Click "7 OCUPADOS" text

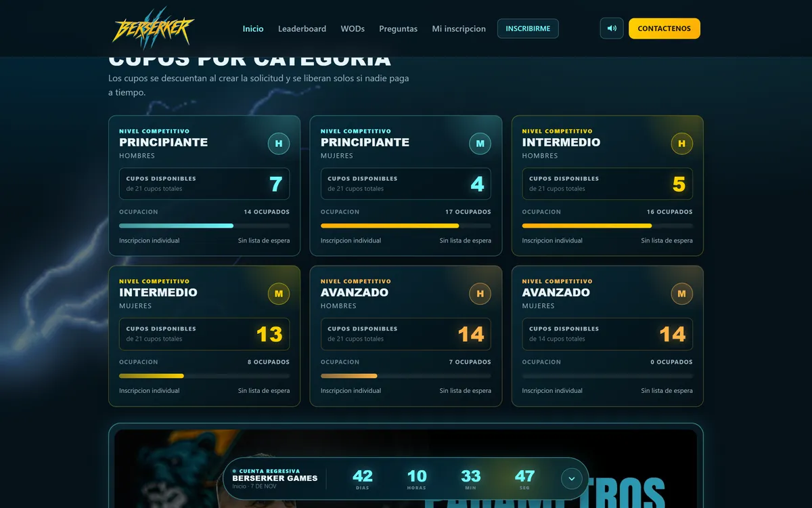470,362
